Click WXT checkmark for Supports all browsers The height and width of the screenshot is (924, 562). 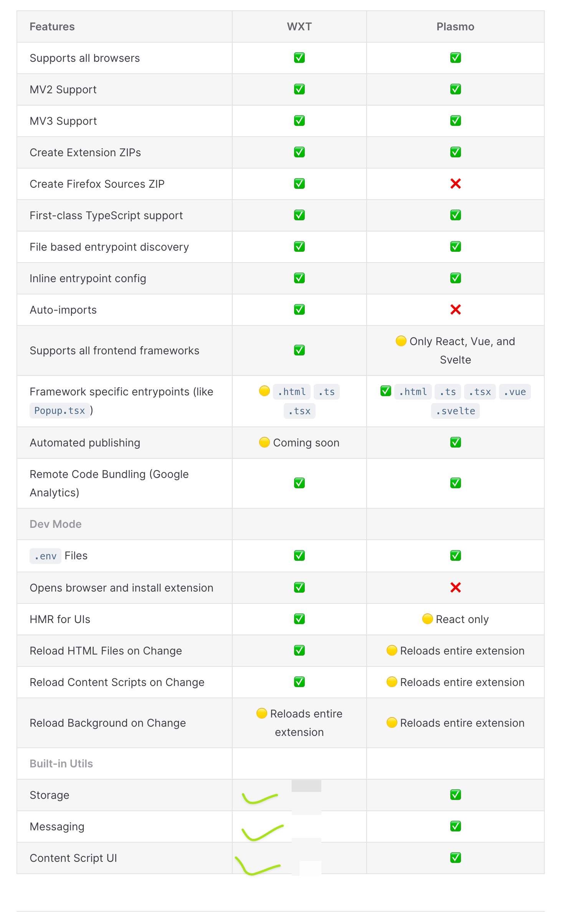tap(299, 58)
